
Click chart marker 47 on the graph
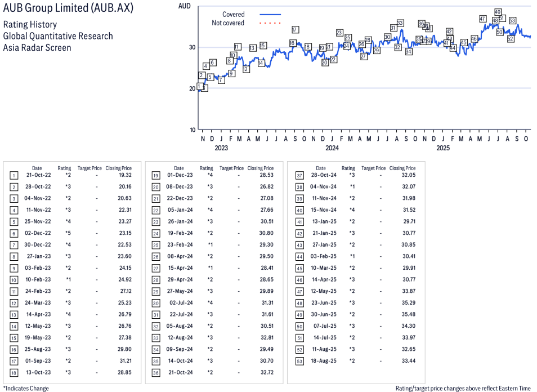click(x=482, y=19)
